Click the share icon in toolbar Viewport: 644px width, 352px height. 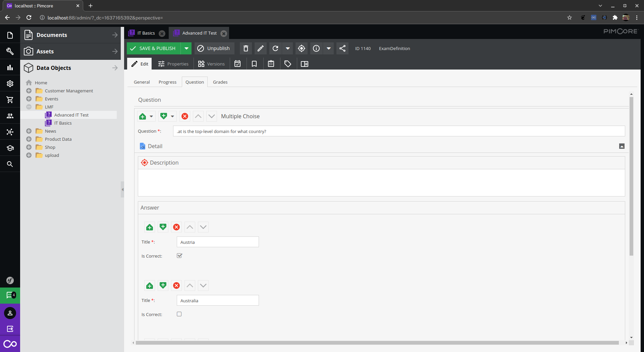click(x=342, y=48)
